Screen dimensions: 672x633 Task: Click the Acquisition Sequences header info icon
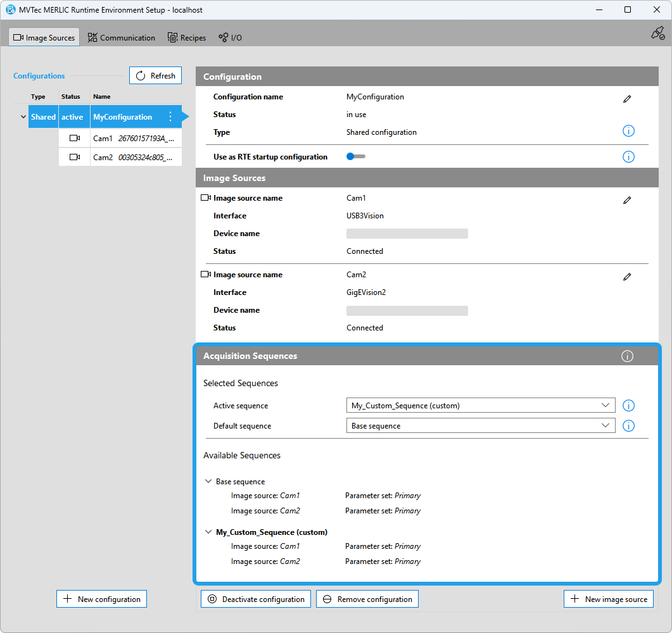point(627,356)
